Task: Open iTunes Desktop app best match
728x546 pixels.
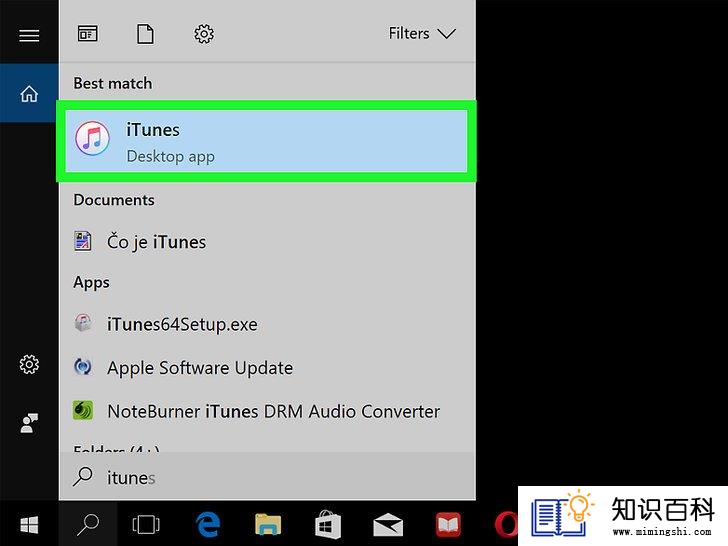Action: [266, 141]
